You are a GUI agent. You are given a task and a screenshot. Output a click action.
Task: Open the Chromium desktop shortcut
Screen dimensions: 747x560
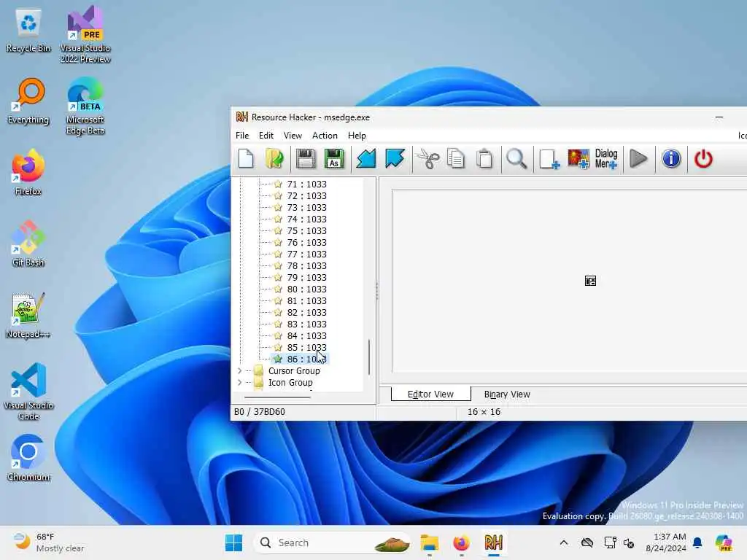click(28, 458)
